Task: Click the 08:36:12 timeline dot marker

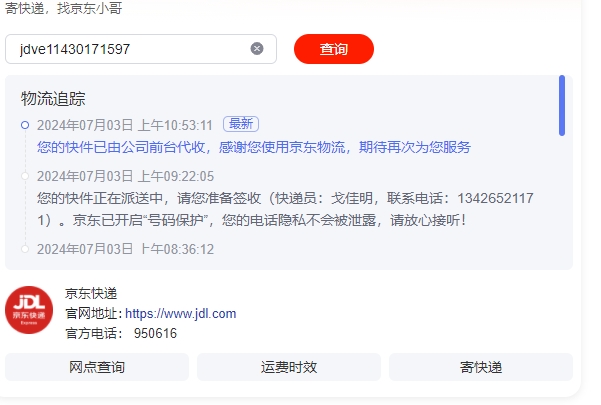Action: [25, 249]
